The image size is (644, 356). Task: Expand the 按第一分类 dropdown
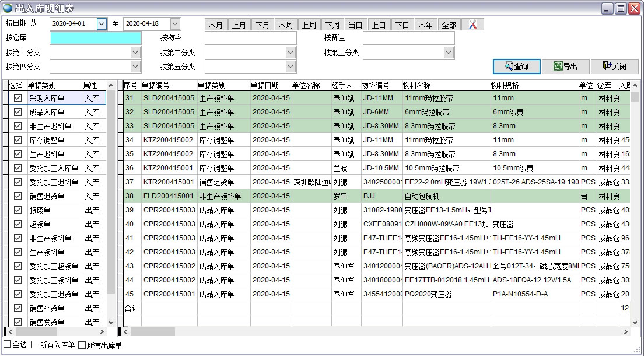pyautogui.click(x=135, y=52)
